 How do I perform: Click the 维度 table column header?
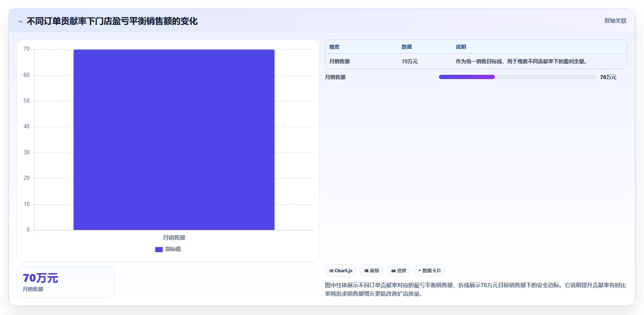point(334,47)
